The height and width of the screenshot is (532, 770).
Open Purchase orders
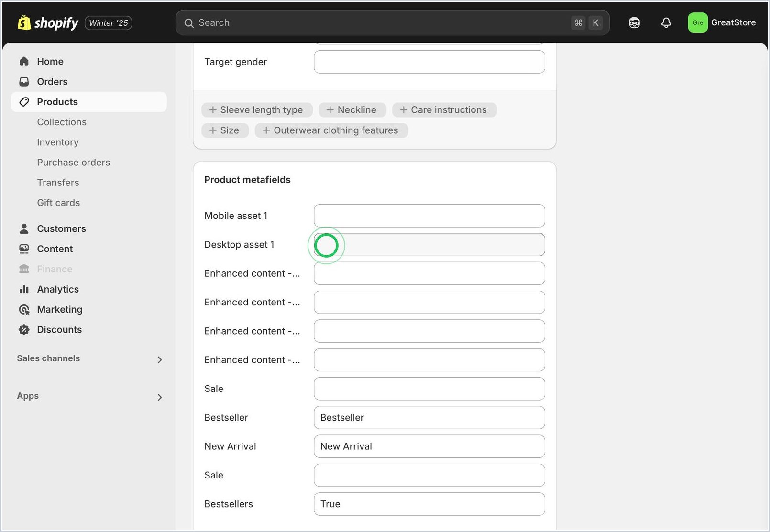click(74, 163)
